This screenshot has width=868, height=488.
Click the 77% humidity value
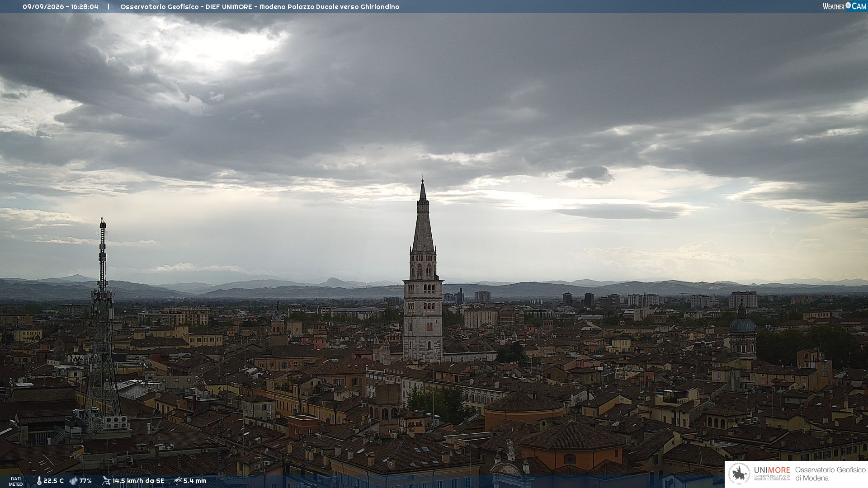click(85, 481)
